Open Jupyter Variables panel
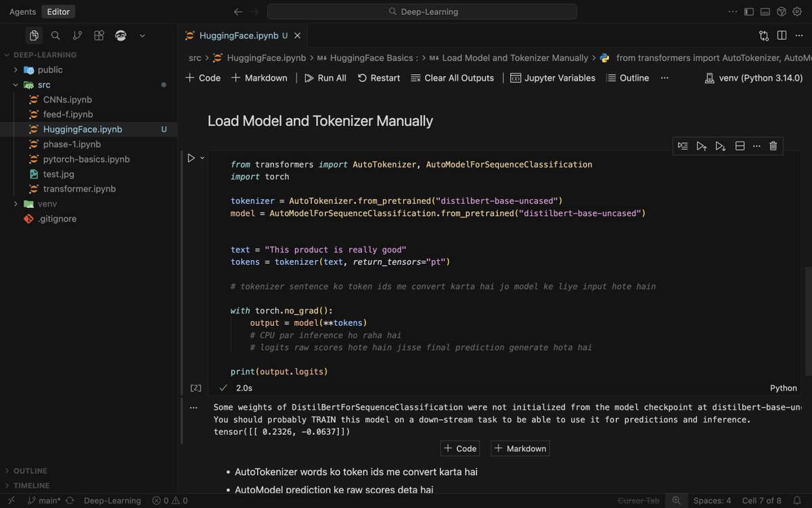The width and height of the screenshot is (812, 508). click(553, 78)
